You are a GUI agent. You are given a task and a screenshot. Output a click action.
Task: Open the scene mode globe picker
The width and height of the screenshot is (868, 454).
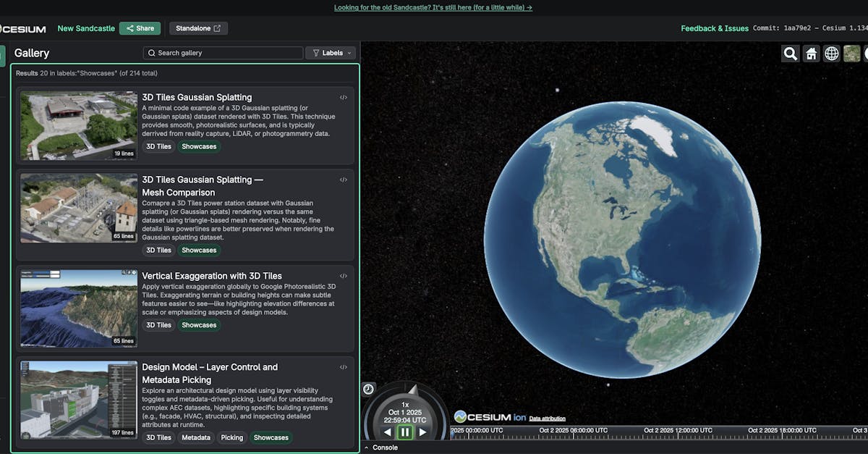tap(832, 54)
